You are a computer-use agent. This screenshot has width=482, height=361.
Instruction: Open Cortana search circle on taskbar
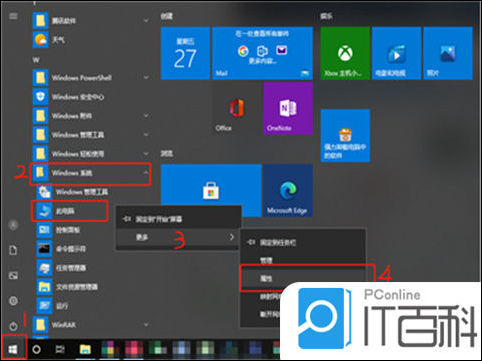pyautogui.click(x=36, y=349)
